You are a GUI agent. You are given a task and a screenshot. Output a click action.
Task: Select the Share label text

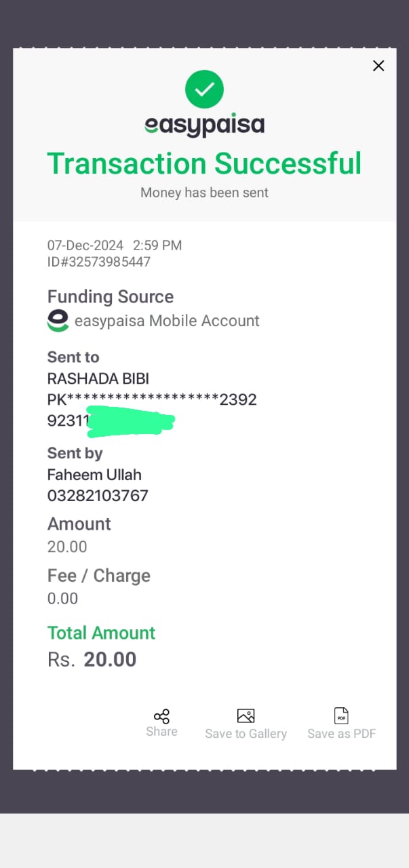pyautogui.click(x=161, y=732)
